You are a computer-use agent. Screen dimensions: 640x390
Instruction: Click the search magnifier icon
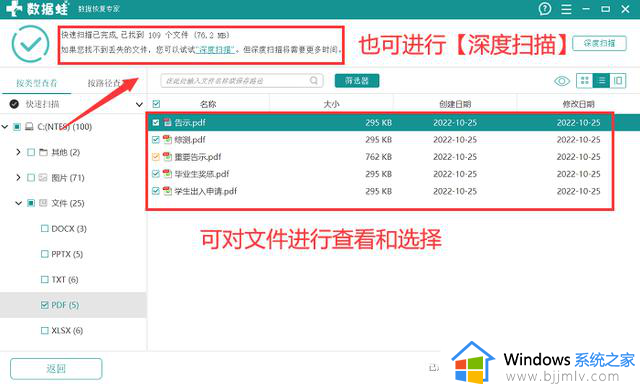(313, 80)
